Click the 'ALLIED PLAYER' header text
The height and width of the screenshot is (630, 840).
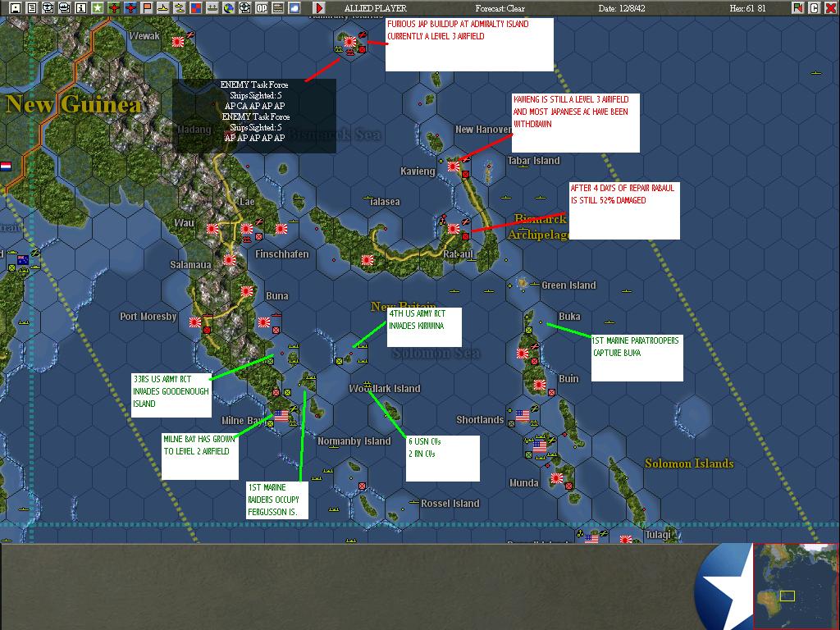tap(376, 8)
